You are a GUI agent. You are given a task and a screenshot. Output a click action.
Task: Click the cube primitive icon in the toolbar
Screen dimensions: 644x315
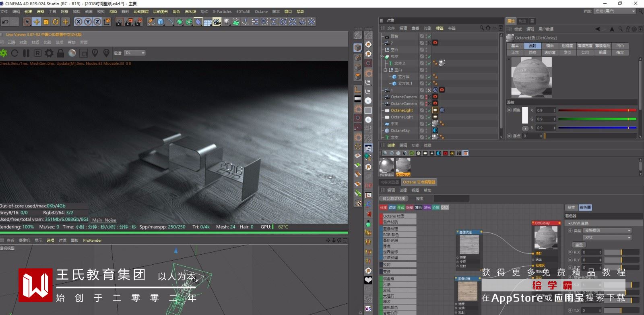161,22
